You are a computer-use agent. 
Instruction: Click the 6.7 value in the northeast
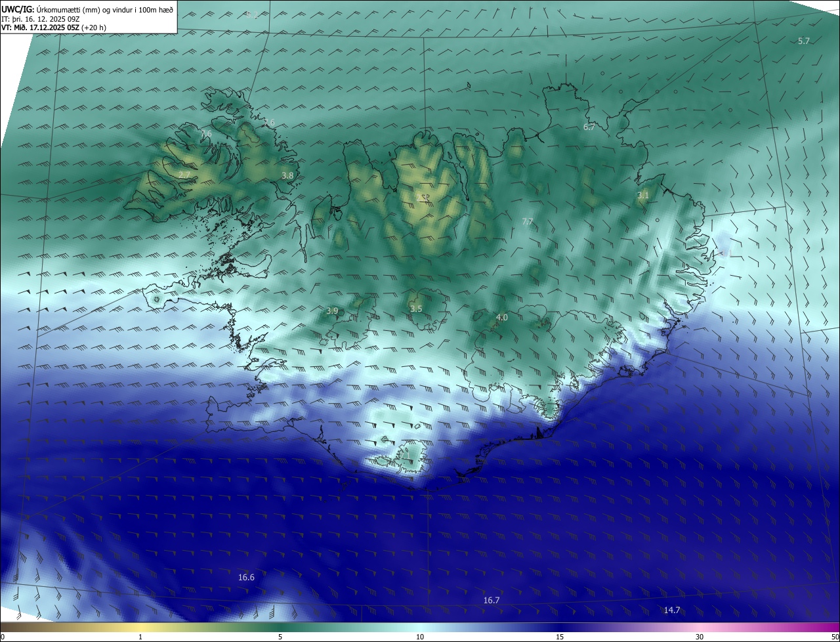point(589,127)
